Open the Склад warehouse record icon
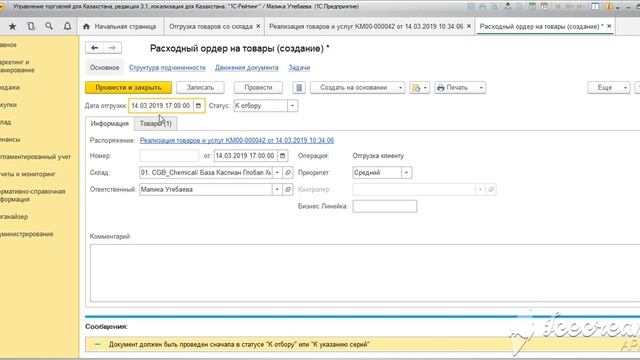This screenshot has height=360, width=640. (288, 173)
